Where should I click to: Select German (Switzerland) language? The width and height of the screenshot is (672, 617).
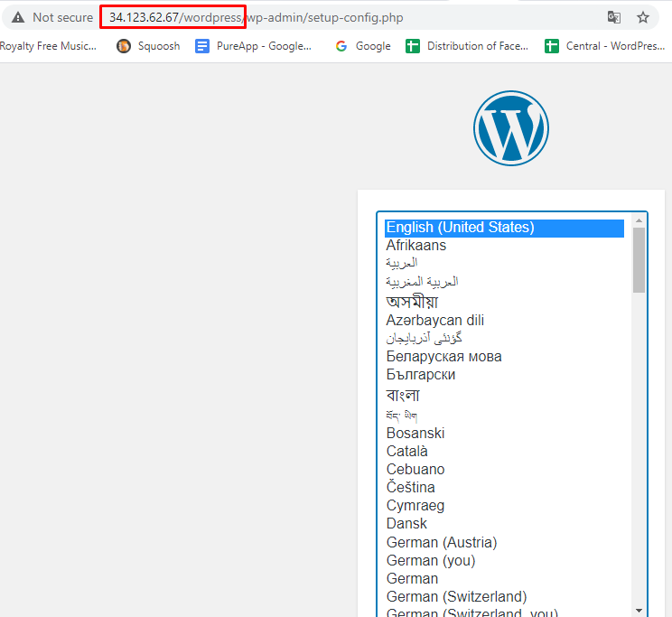click(x=504, y=596)
